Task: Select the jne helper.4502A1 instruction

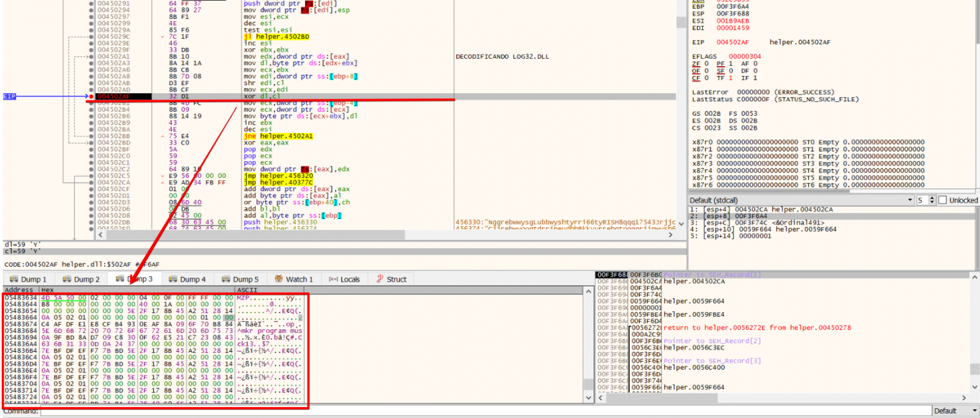Action: point(279,136)
